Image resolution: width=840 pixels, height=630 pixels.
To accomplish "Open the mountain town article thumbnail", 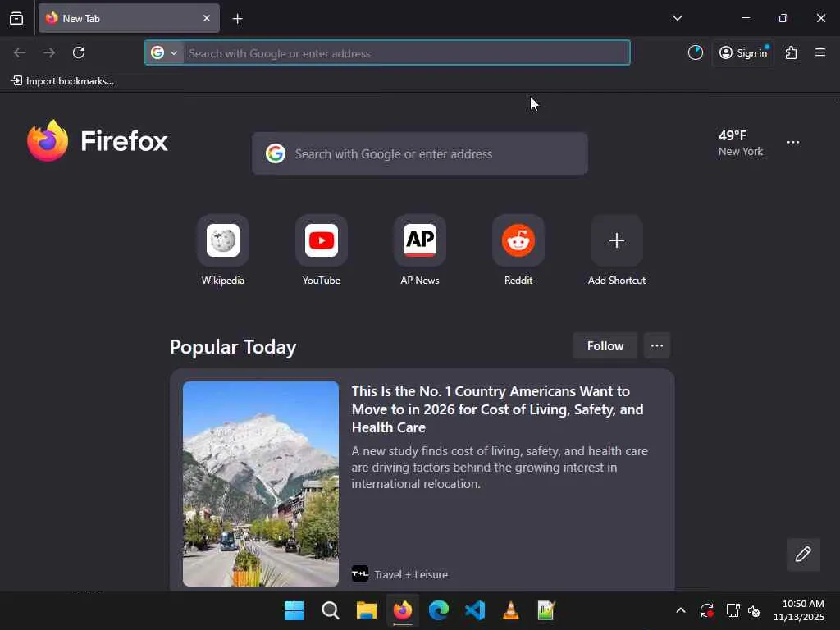I will coord(261,484).
